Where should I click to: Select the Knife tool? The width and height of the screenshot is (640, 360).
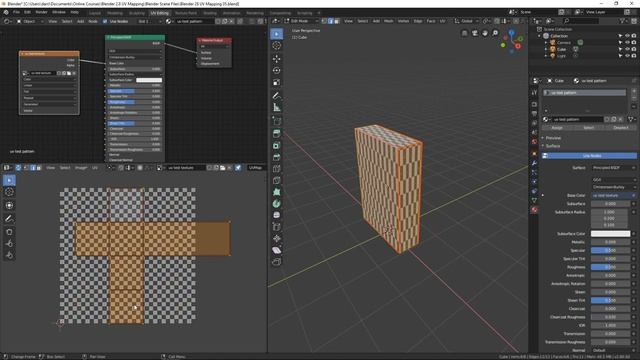coord(276,180)
